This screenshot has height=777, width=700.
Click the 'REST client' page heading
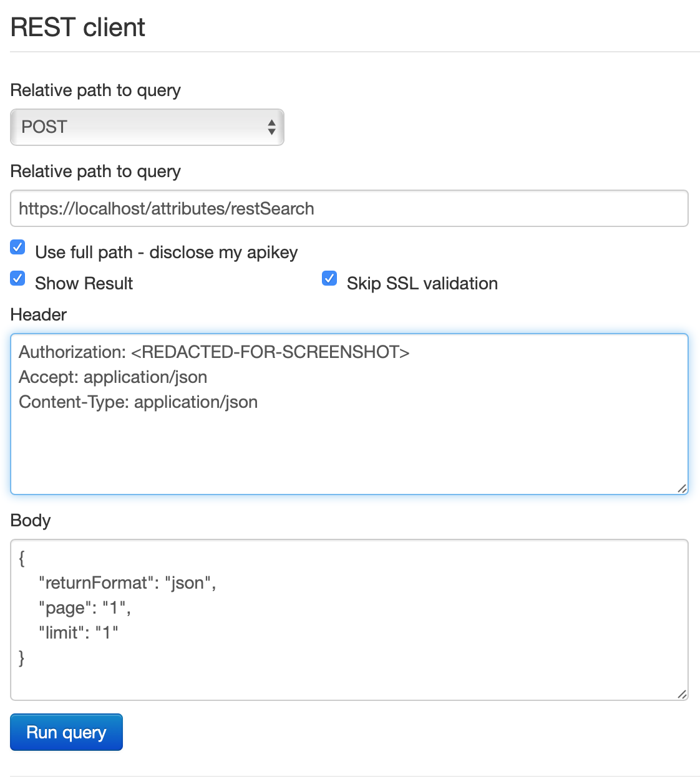click(77, 27)
